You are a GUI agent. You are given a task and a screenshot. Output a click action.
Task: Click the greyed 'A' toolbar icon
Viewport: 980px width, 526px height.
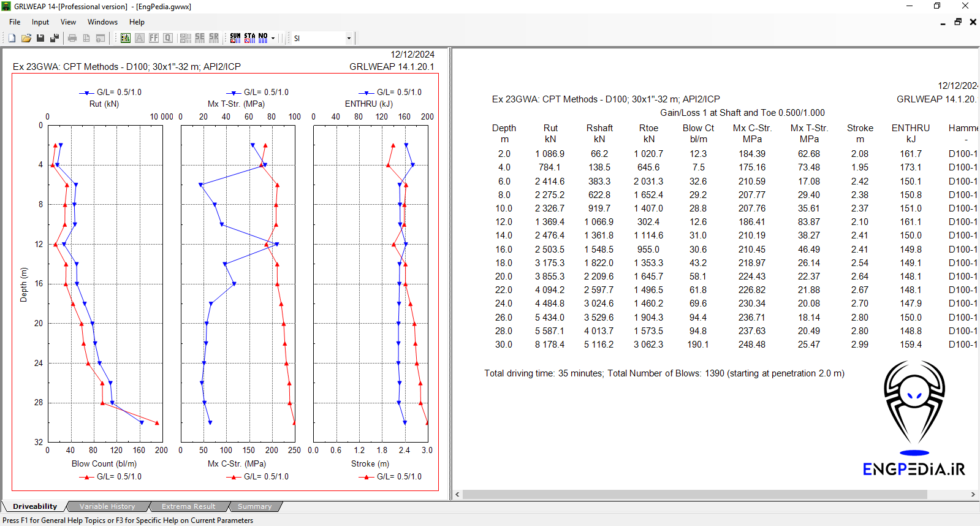(x=140, y=38)
